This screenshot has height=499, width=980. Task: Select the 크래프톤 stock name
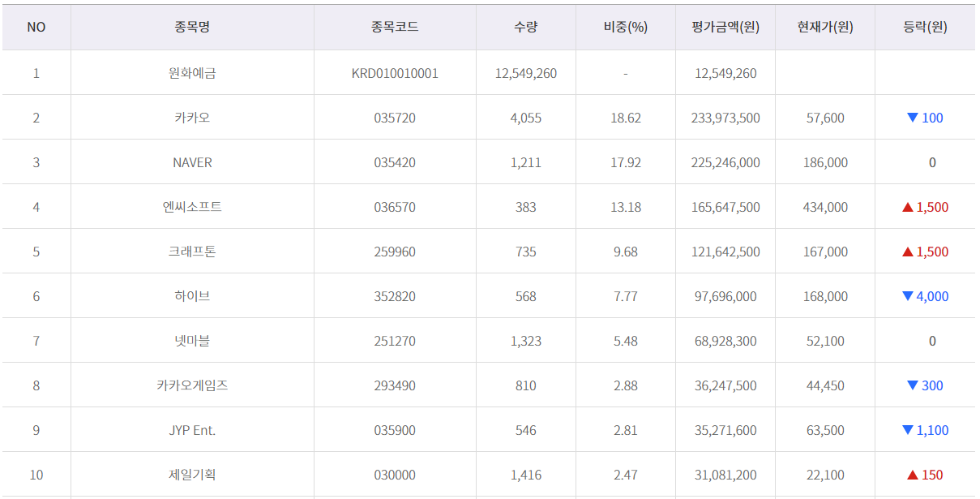pyautogui.click(x=192, y=252)
